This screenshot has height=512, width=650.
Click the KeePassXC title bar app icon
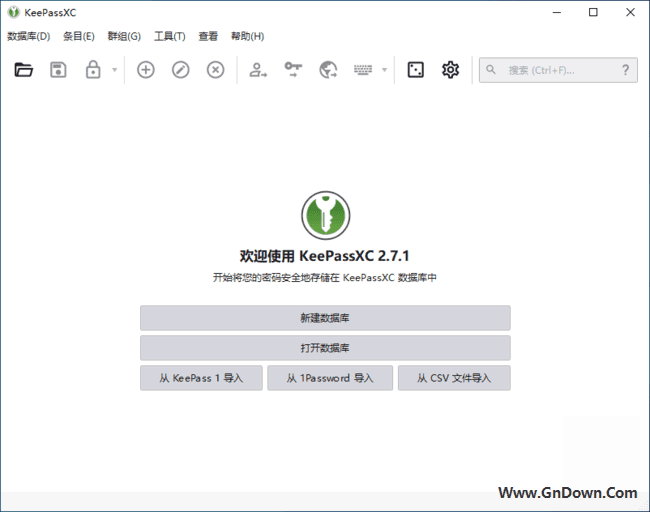14,12
